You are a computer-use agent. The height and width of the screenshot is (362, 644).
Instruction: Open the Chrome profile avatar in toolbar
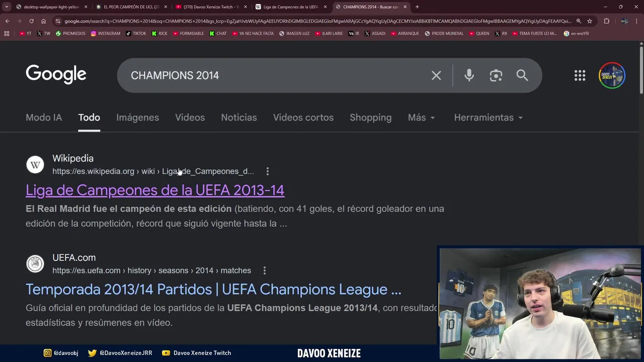624,21
